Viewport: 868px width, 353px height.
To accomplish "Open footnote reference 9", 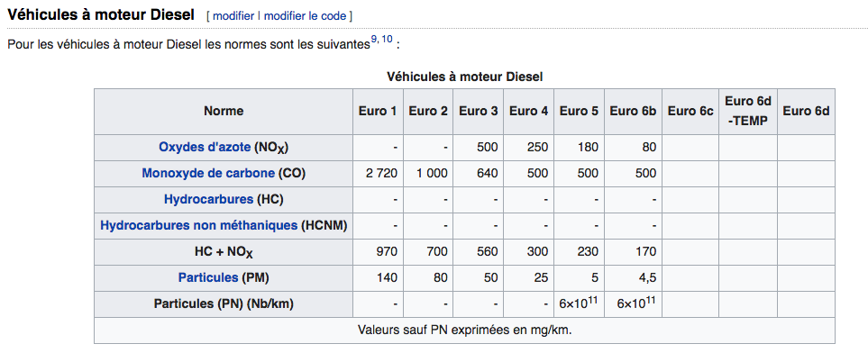I will [374, 39].
